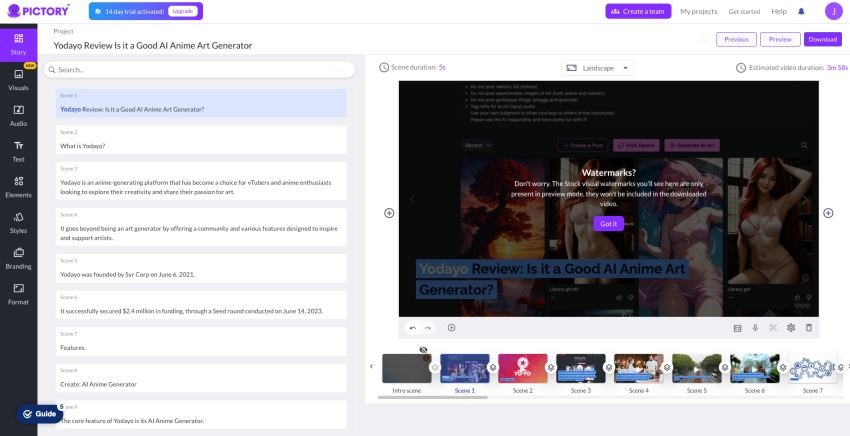Click the Download button
850x436 pixels.
(823, 39)
